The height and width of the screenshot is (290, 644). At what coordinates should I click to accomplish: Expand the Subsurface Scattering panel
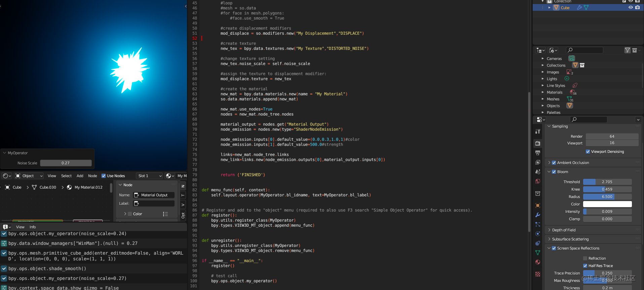[549, 239]
